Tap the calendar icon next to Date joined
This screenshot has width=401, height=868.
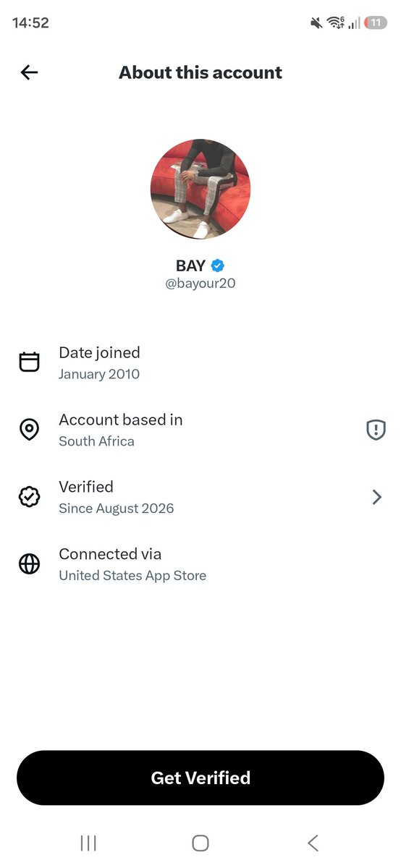tap(29, 362)
